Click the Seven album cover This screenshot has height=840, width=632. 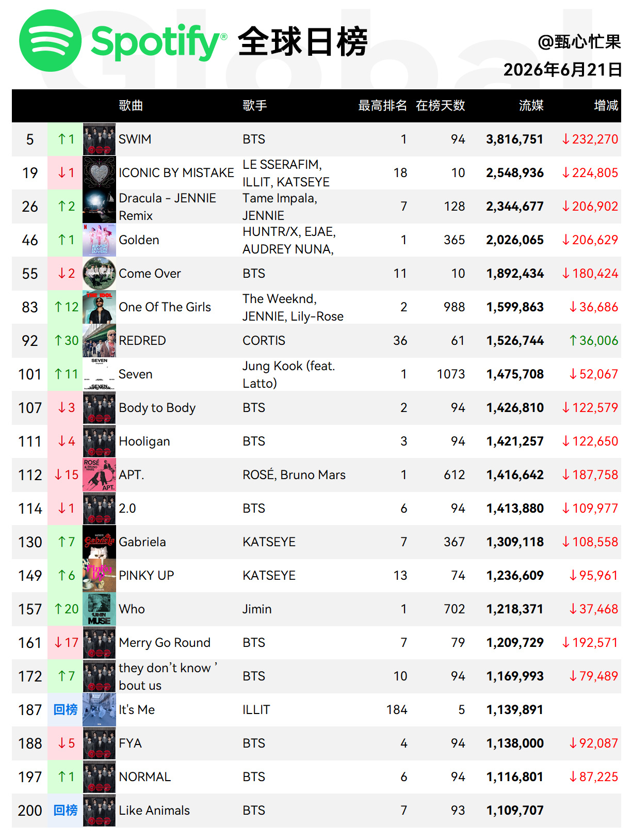99,374
